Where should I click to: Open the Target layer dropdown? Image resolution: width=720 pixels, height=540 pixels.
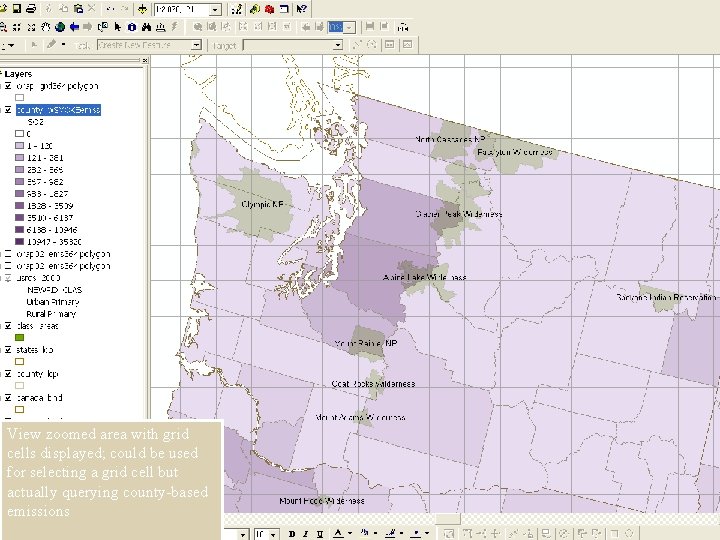pyautogui.click(x=338, y=45)
